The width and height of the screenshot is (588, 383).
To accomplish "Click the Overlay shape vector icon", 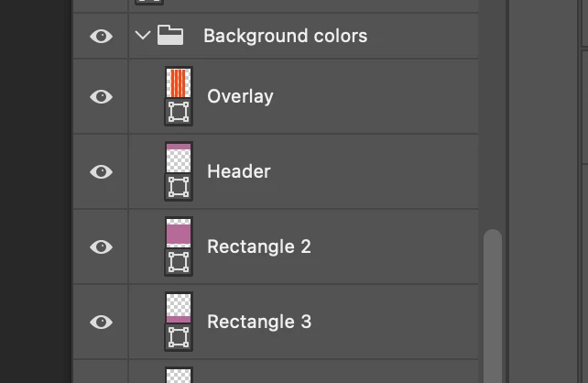I will click(x=179, y=112).
